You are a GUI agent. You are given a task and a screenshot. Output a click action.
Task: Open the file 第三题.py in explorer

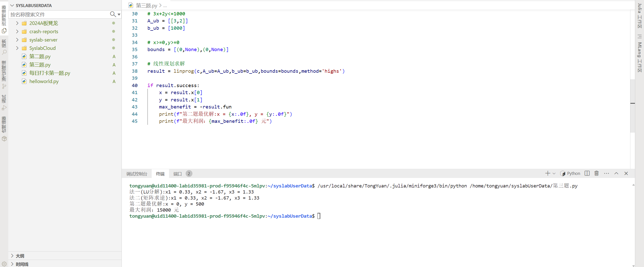[40, 65]
